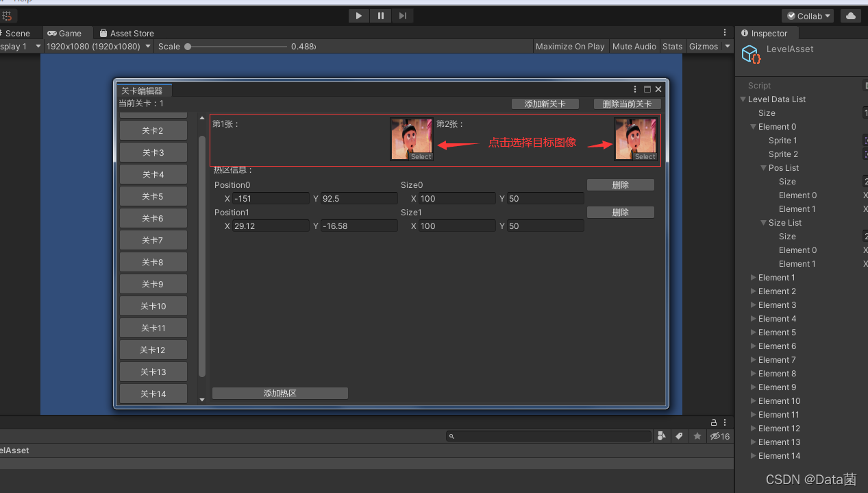Open the Collab dropdown
Screen dimensions: 868x493
click(x=808, y=16)
